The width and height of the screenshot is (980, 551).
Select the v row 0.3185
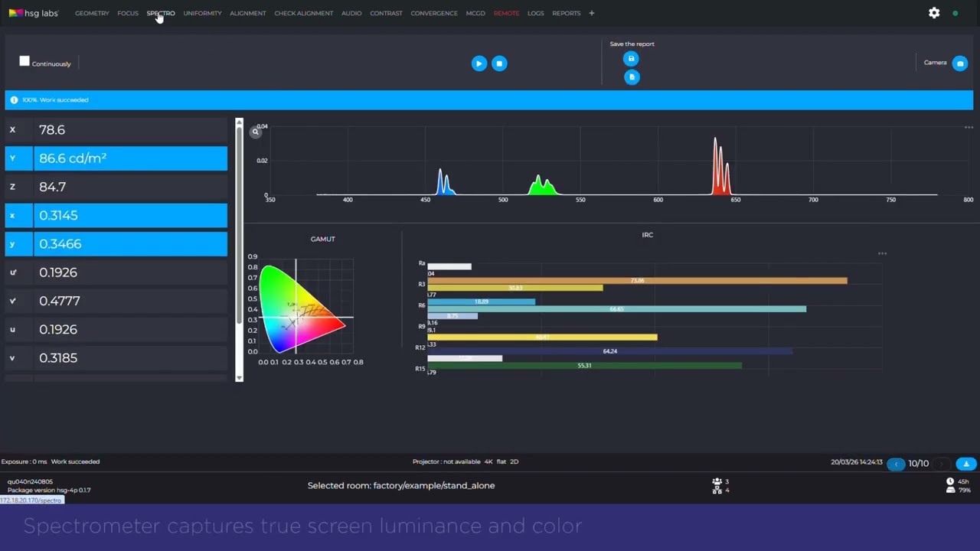coord(116,358)
